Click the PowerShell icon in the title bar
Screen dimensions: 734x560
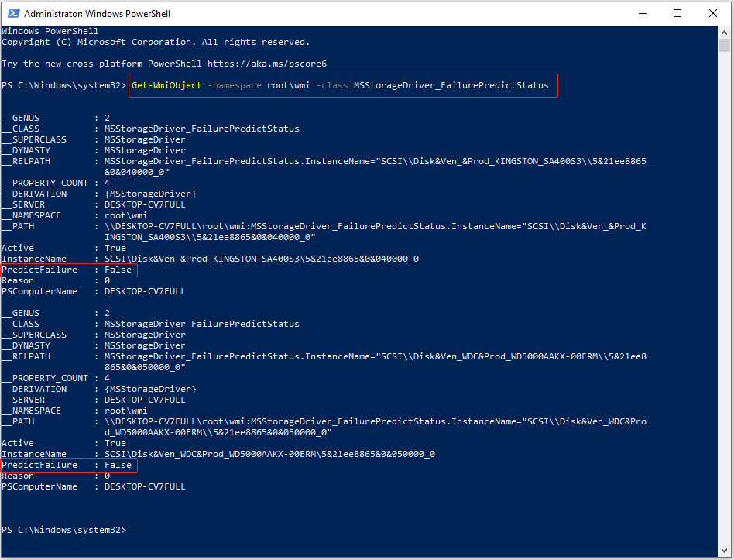12,13
